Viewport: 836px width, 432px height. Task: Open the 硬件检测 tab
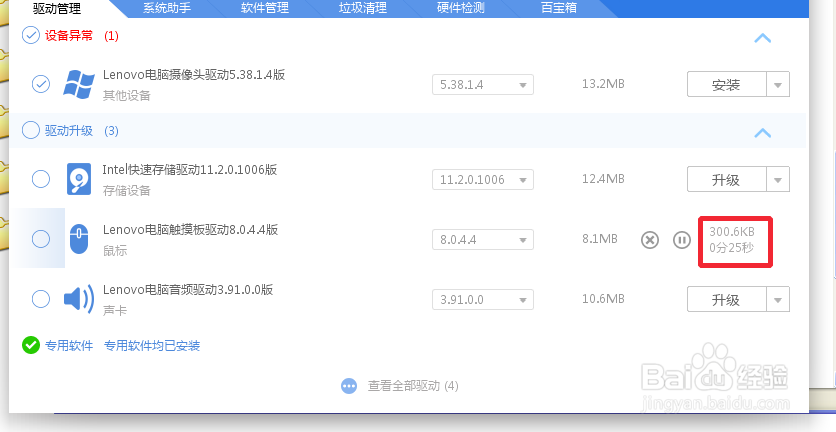461,8
